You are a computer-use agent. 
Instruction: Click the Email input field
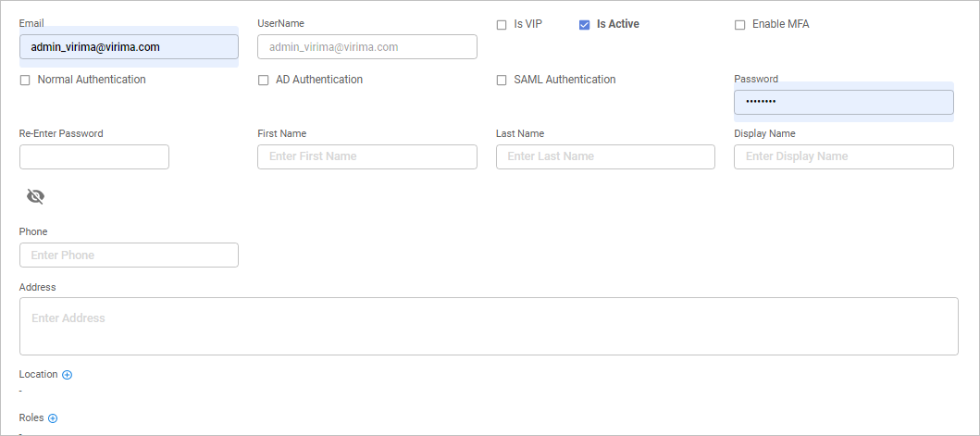[129, 47]
